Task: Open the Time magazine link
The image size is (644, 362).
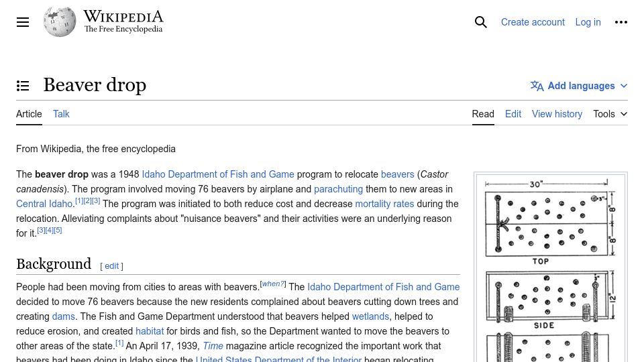Action: tap(213, 346)
